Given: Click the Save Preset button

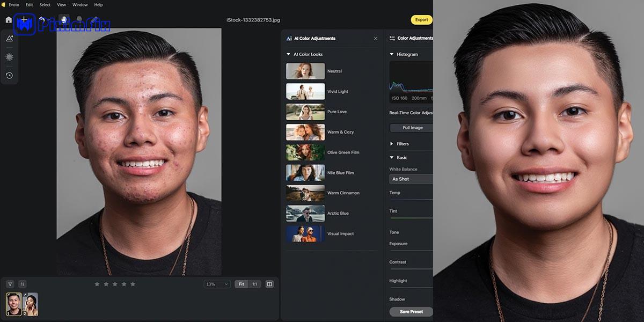Looking at the screenshot, I should click(x=411, y=312).
